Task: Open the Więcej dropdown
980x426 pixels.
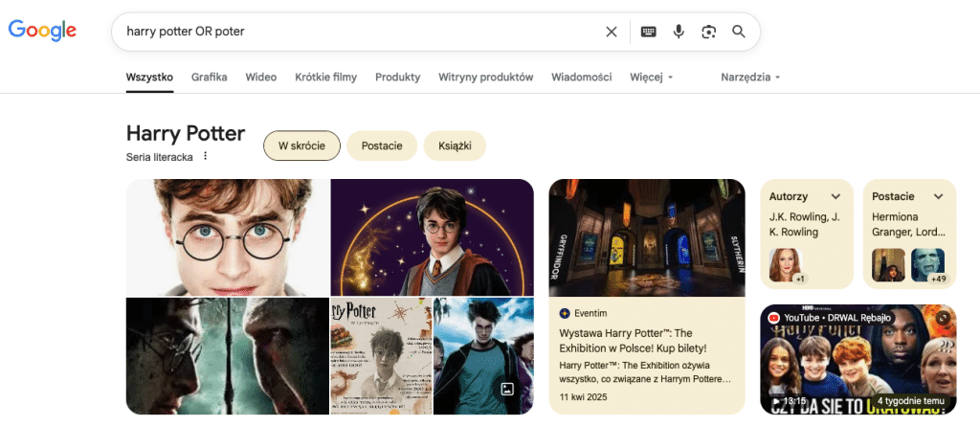Action: tap(651, 78)
